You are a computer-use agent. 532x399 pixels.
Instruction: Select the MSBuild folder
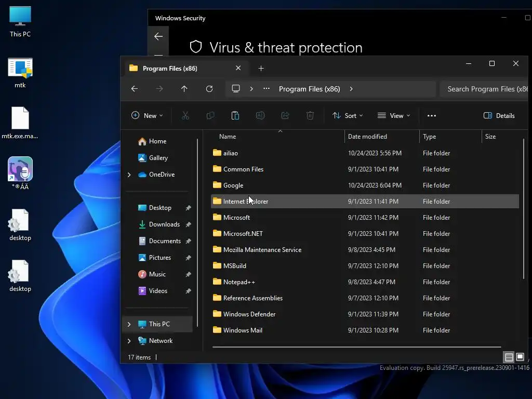(x=365, y=265)
